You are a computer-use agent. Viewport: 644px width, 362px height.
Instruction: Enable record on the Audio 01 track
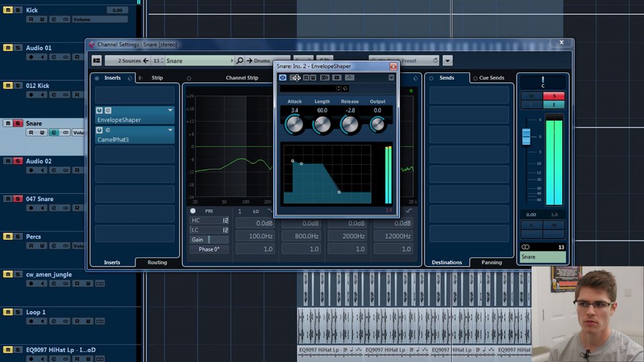click(31, 57)
